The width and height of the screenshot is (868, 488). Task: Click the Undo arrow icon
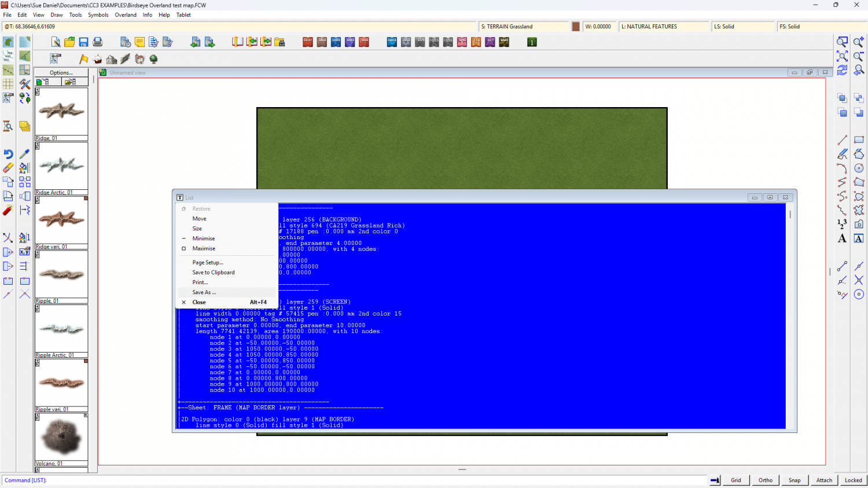click(8, 154)
